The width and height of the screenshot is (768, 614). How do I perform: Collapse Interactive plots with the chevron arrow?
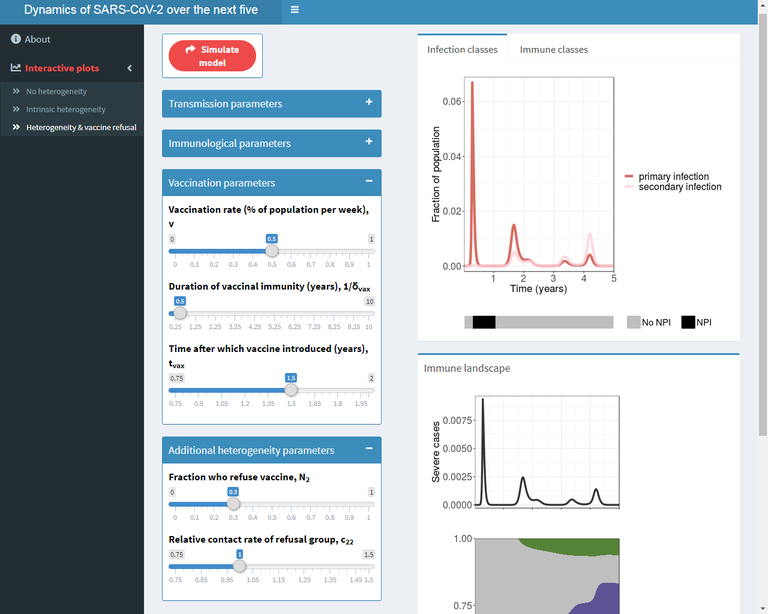tap(129, 68)
